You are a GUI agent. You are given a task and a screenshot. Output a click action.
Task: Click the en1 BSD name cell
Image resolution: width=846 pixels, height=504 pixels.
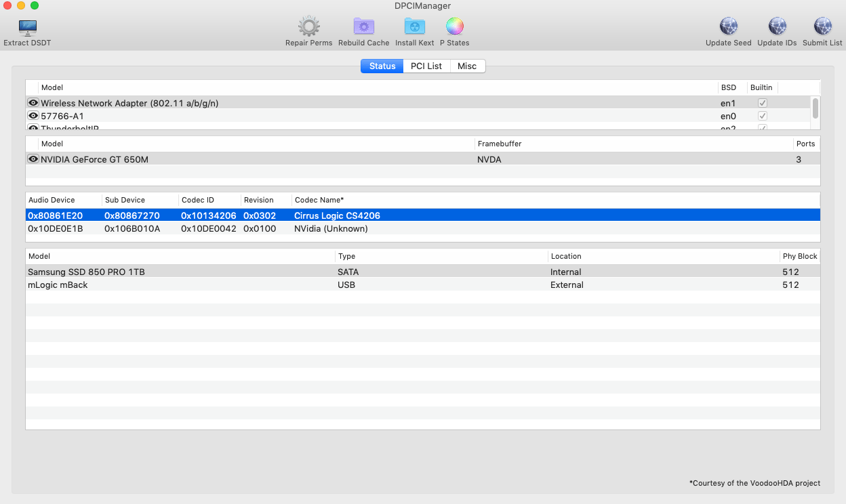(x=728, y=103)
